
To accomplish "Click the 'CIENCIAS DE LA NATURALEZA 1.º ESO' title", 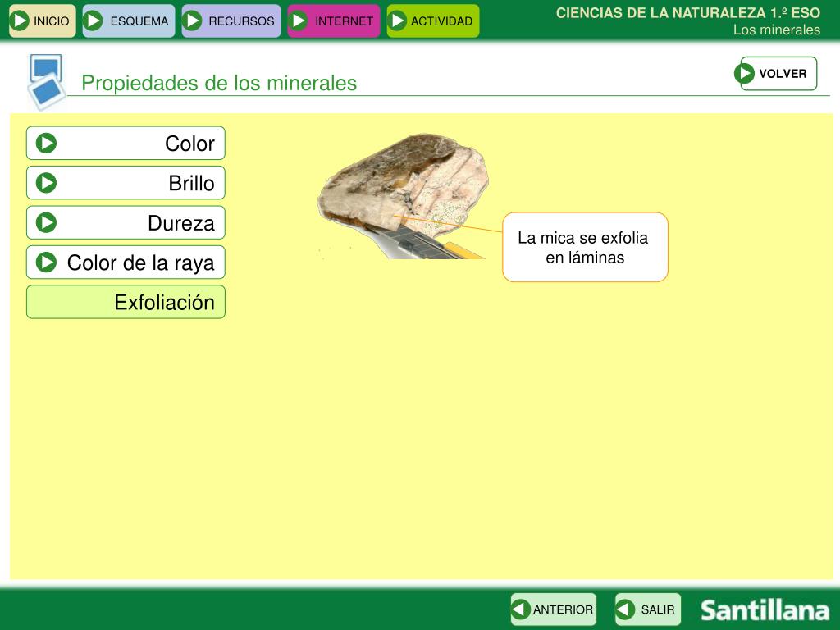I will click(x=688, y=13).
